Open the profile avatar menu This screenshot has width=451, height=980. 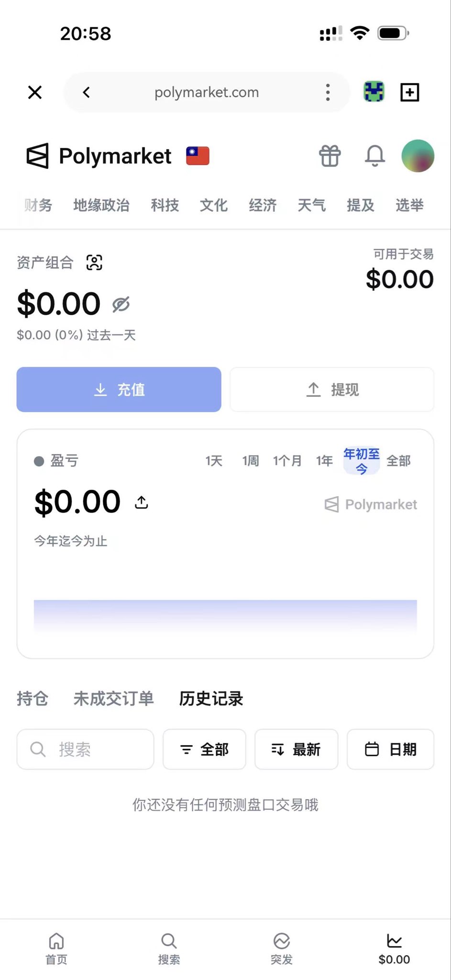(418, 156)
